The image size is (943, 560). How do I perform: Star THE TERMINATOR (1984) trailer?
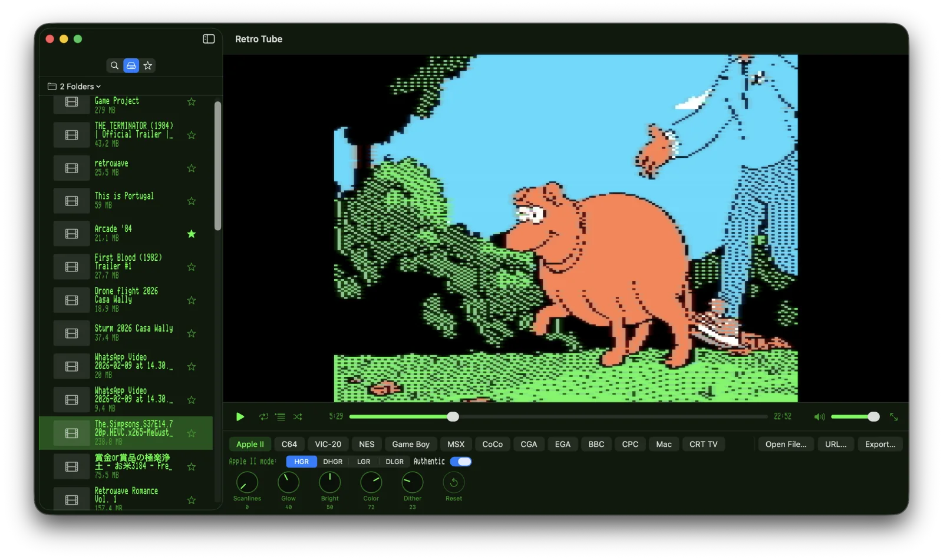pos(192,135)
